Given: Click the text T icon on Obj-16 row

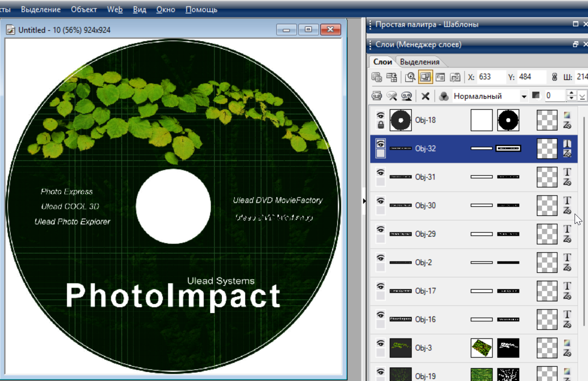Looking at the screenshot, I should coord(568,315).
